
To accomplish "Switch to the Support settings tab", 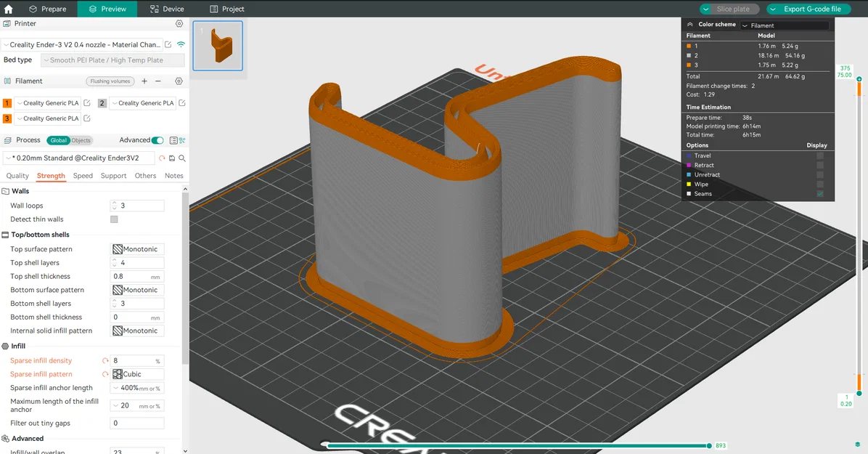I will pyautogui.click(x=113, y=176).
